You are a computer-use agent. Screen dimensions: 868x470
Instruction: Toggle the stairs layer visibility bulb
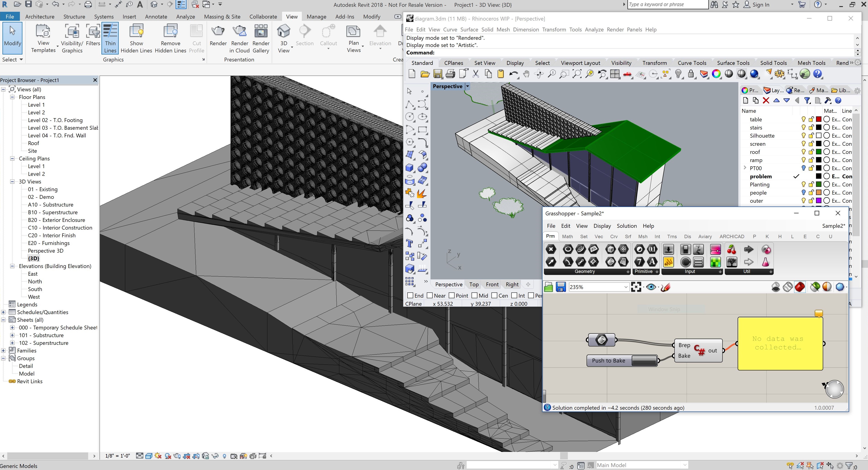(x=803, y=127)
